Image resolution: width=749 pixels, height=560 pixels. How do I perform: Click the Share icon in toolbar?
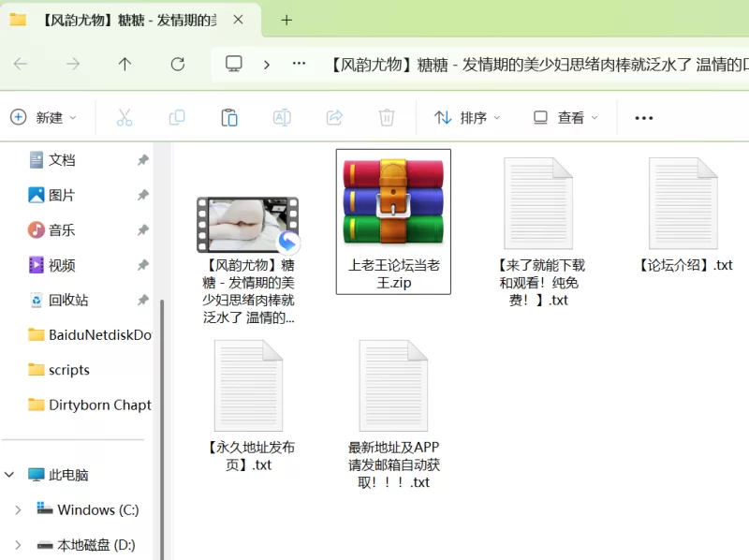333,118
